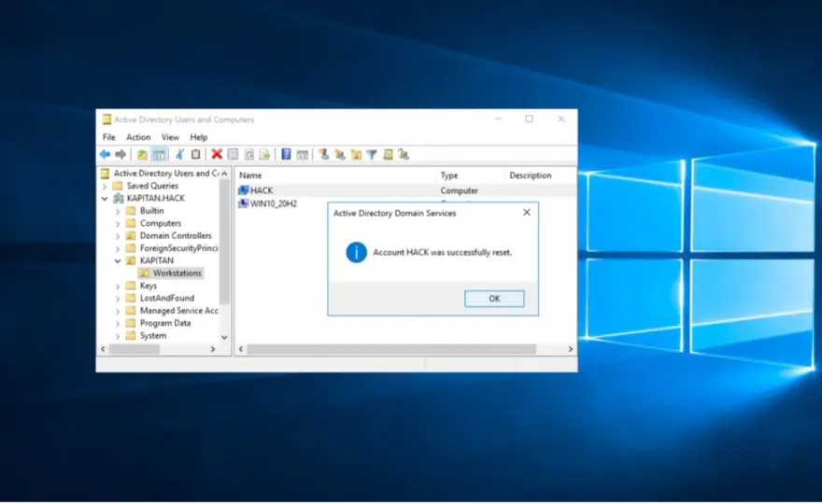Click the blue Help question-mark icon
Image resolution: width=822 pixels, height=504 pixels.
(286, 155)
